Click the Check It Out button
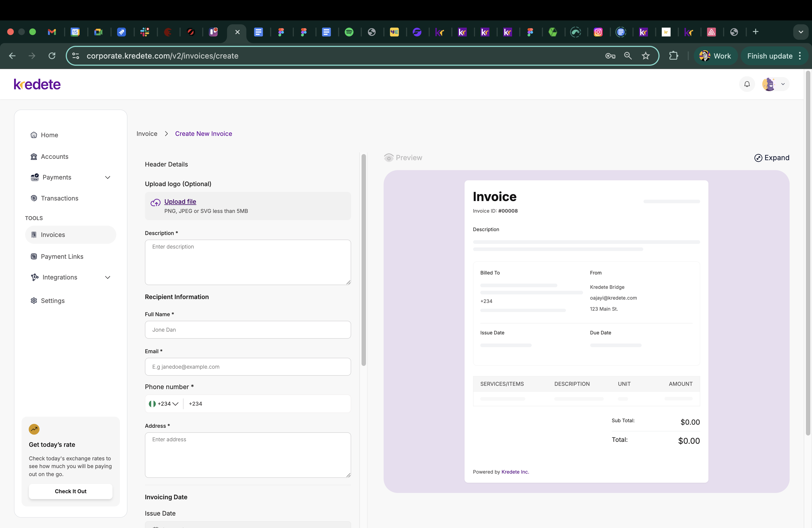The width and height of the screenshot is (812, 528). (x=71, y=491)
